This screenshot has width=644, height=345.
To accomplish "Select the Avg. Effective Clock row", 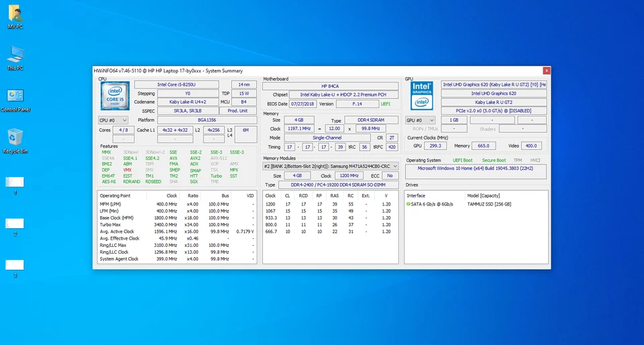I will [177, 238].
